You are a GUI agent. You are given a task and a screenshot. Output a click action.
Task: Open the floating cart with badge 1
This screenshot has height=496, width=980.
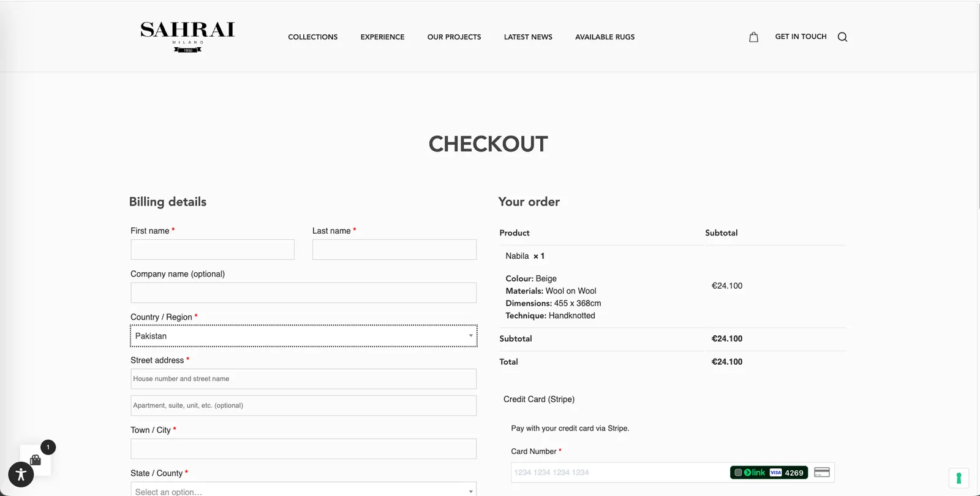36,459
